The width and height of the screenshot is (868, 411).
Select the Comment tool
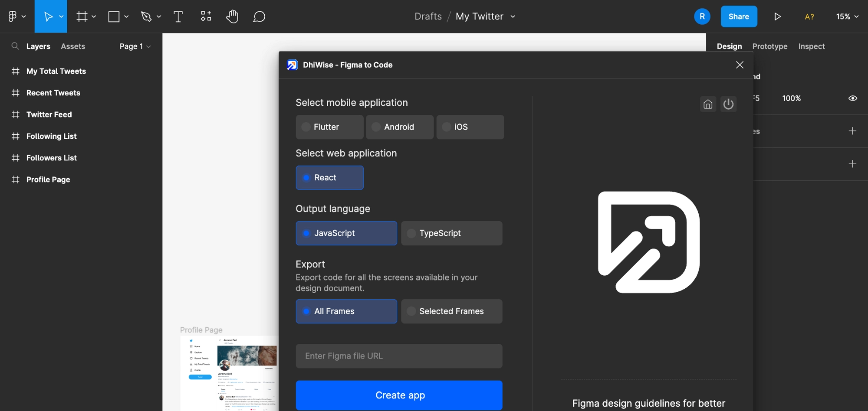[259, 16]
